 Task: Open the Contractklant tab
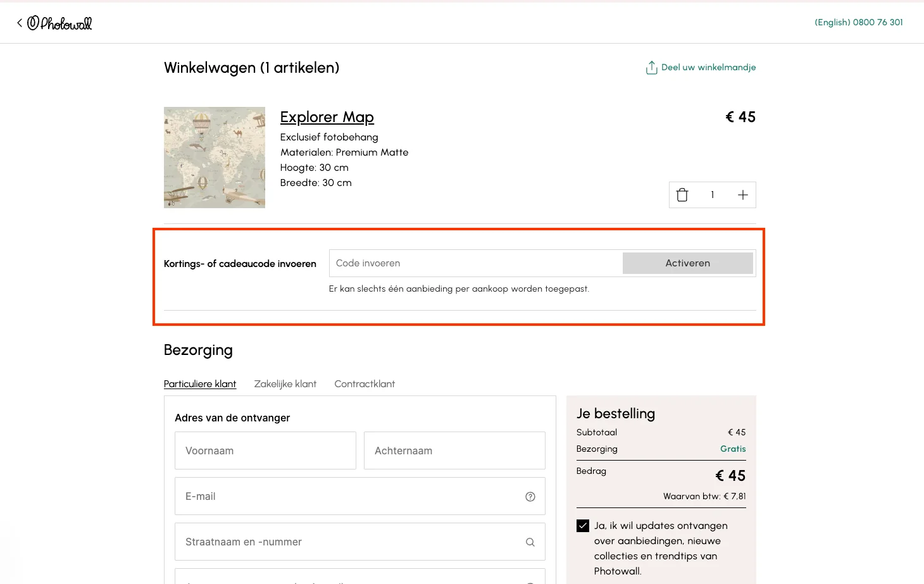coord(365,383)
